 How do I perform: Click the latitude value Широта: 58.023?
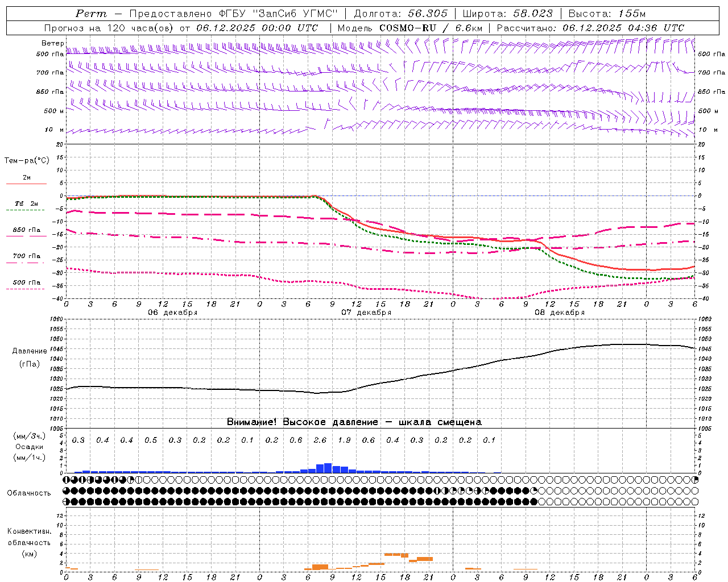(x=507, y=14)
